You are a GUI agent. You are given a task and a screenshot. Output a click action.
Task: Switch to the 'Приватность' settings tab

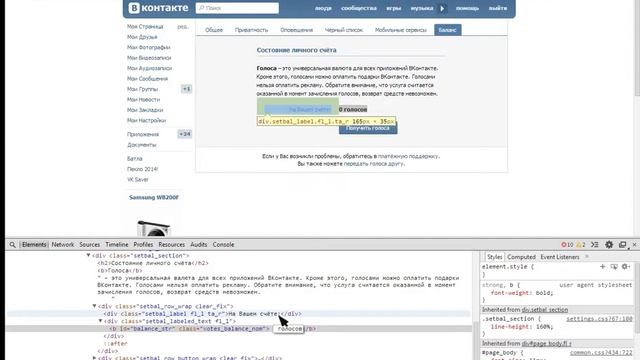251,30
